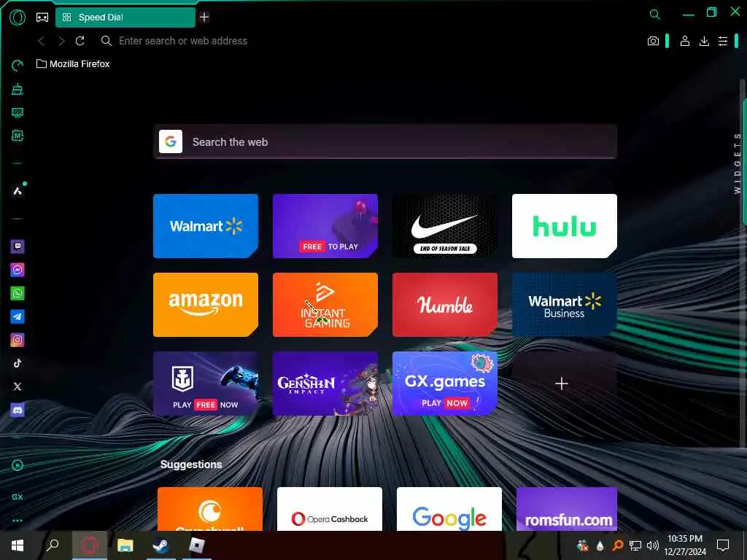Click the Google search engine icon
747x560 pixels.
171,142
